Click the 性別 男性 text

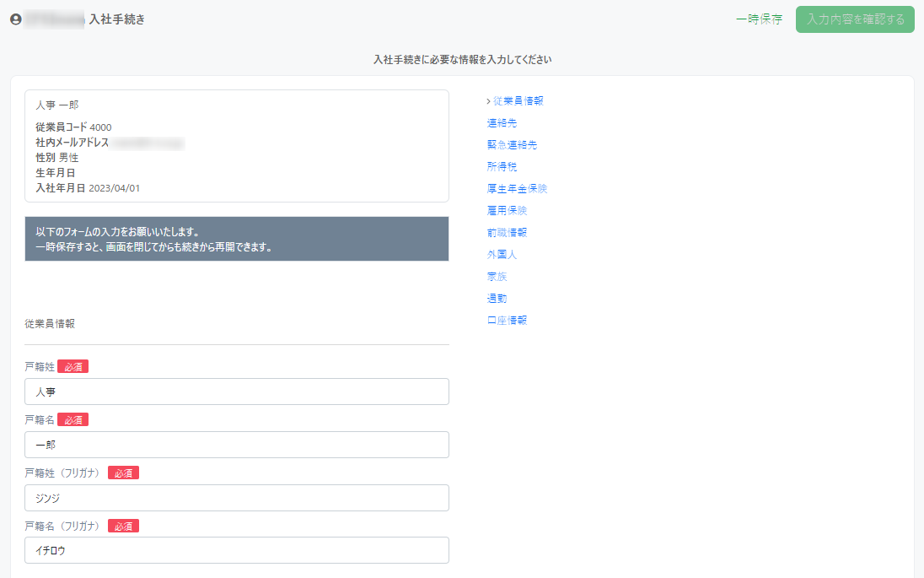[x=57, y=158]
